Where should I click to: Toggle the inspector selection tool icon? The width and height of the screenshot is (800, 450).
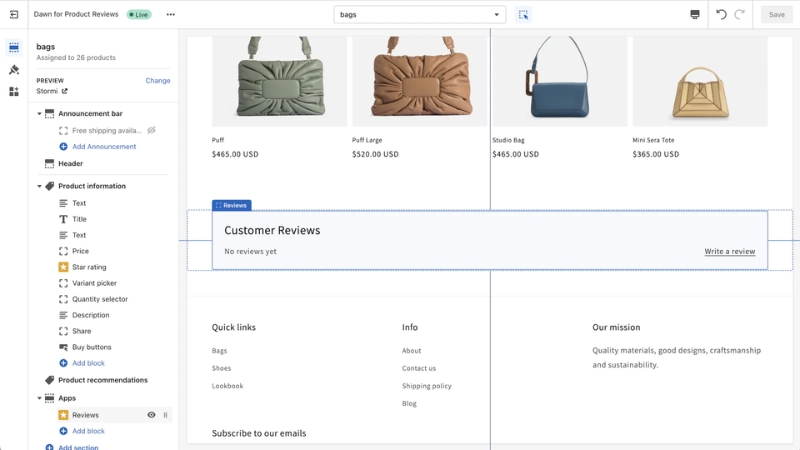click(523, 14)
